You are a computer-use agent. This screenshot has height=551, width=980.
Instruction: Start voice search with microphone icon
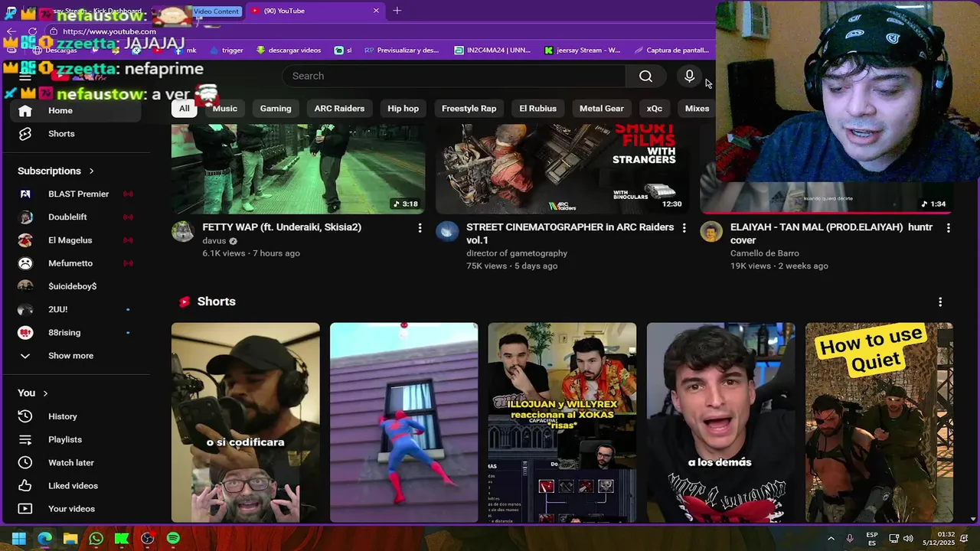tap(689, 76)
